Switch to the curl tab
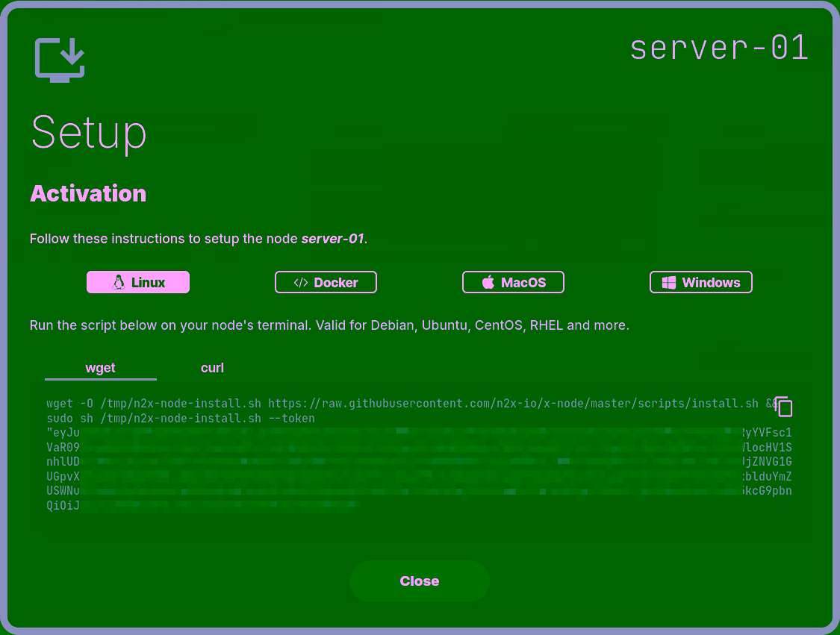This screenshot has width=840, height=635. click(x=212, y=368)
